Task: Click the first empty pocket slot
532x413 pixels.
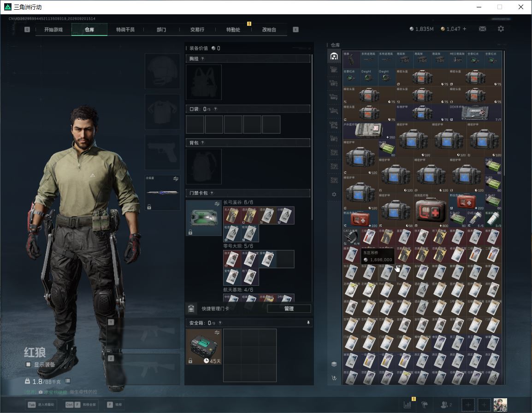Action: point(195,124)
